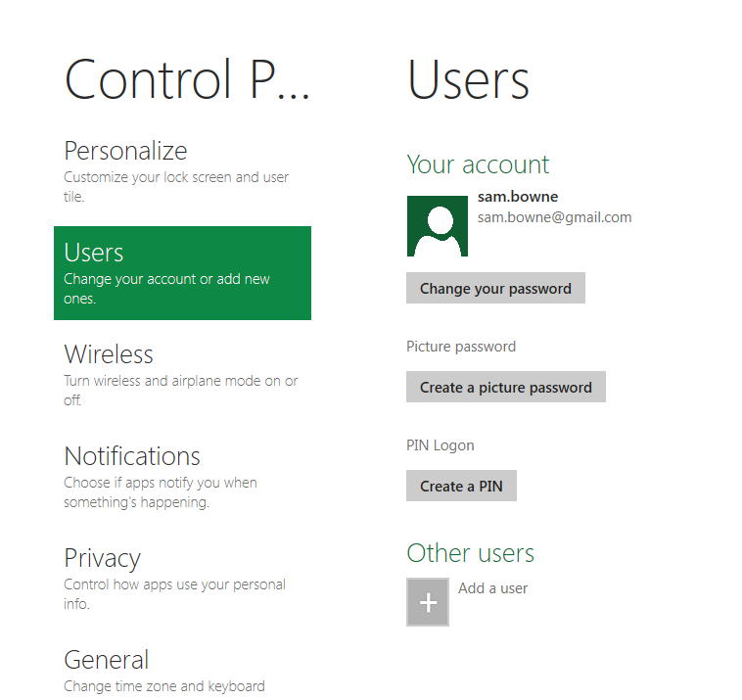This screenshot has height=700, width=742.
Task: Click the Your account section heading
Action: pyautogui.click(x=478, y=164)
